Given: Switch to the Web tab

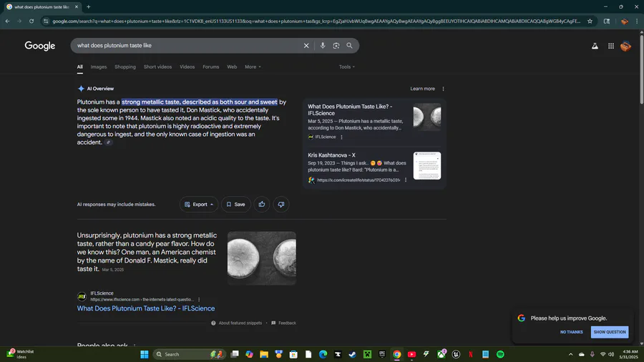Looking at the screenshot, I should 232,67.
